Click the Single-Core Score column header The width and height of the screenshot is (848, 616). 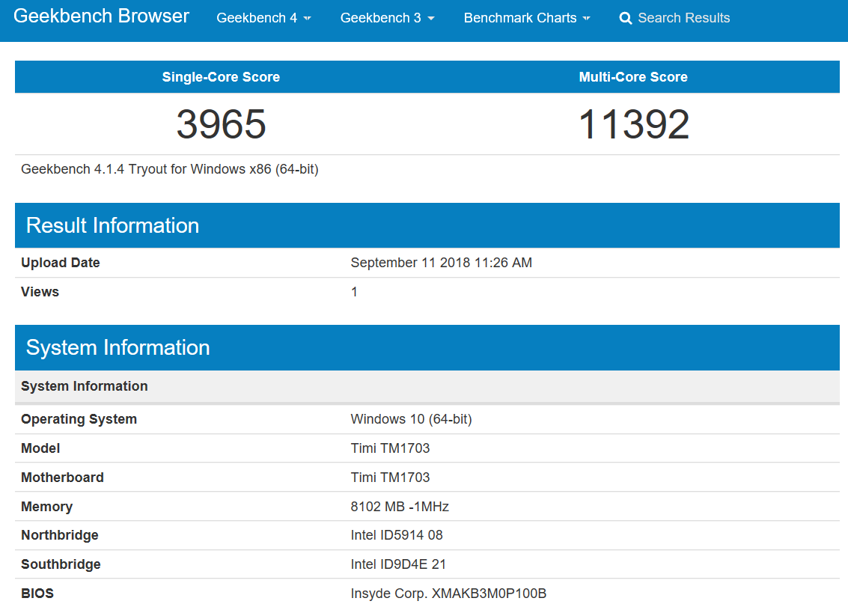(221, 77)
